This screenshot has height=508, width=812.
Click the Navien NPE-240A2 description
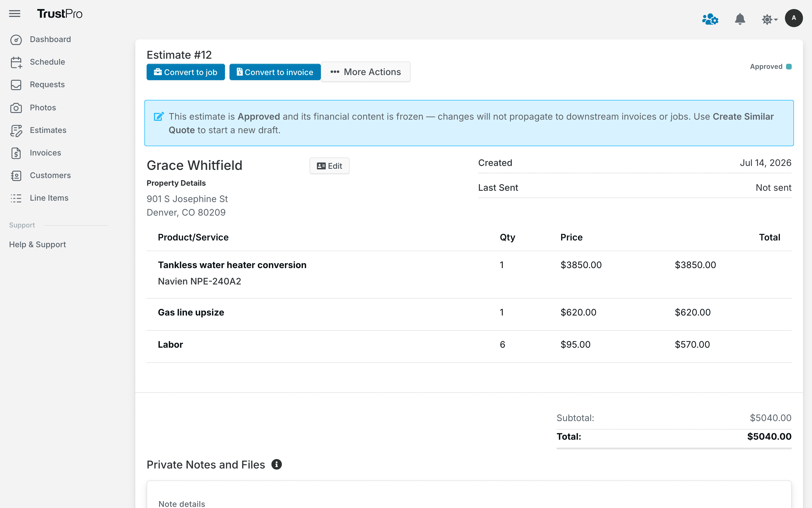[199, 281]
